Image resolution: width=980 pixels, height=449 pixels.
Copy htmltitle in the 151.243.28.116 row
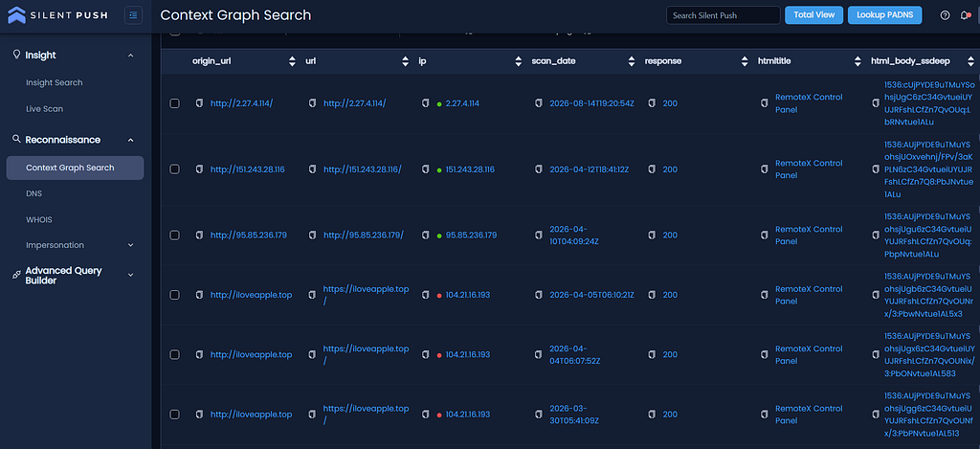[x=765, y=169]
